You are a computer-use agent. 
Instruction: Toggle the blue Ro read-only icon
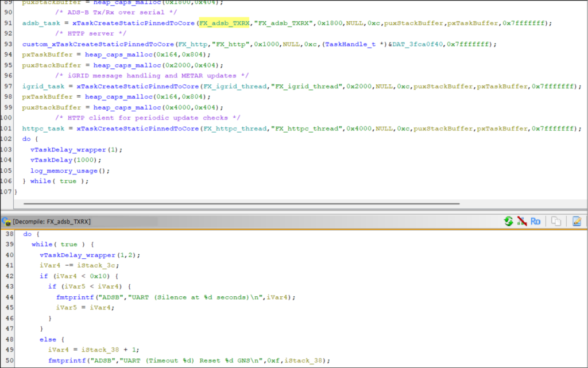pos(535,221)
